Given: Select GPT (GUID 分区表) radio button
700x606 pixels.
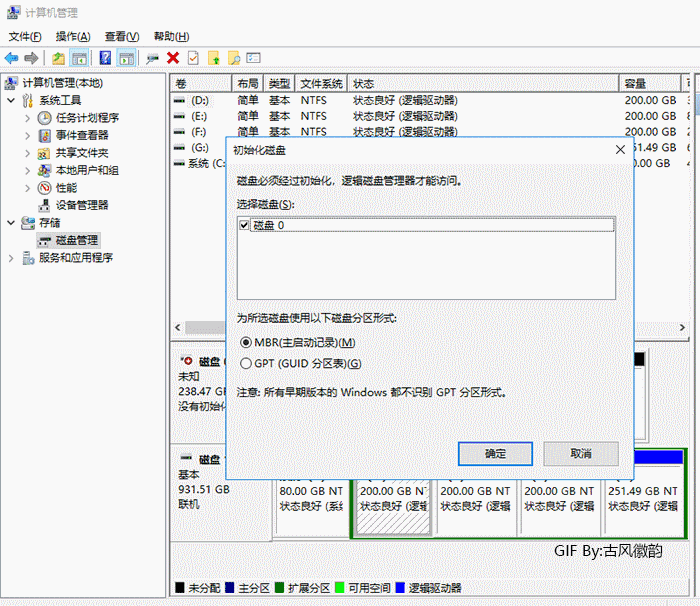Looking at the screenshot, I should point(246,364).
